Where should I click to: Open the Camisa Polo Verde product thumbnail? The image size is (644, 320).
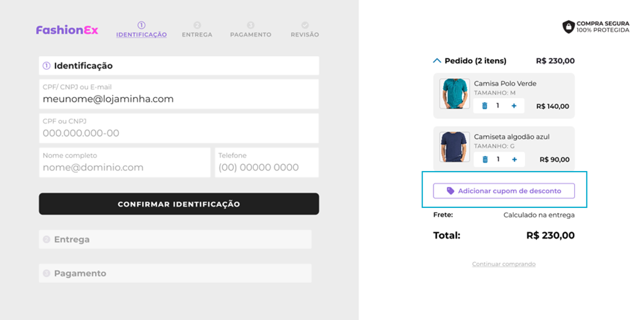(455, 94)
